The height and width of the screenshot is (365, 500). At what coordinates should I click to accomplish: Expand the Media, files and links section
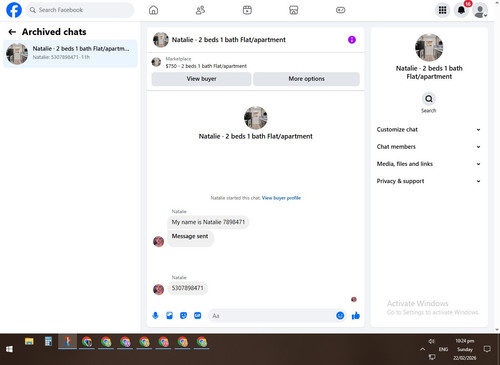(429, 164)
